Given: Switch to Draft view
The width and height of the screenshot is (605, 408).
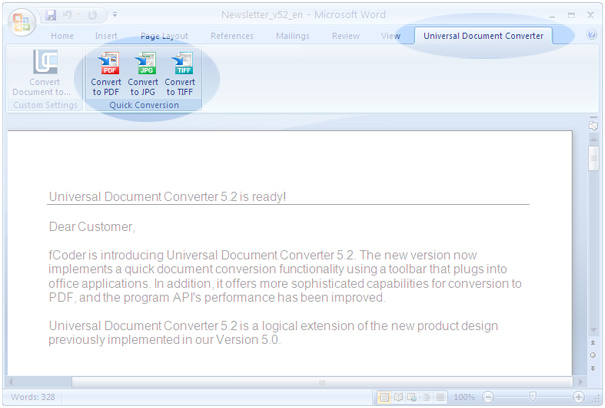Looking at the screenshot, I should [x=440, y=397].
